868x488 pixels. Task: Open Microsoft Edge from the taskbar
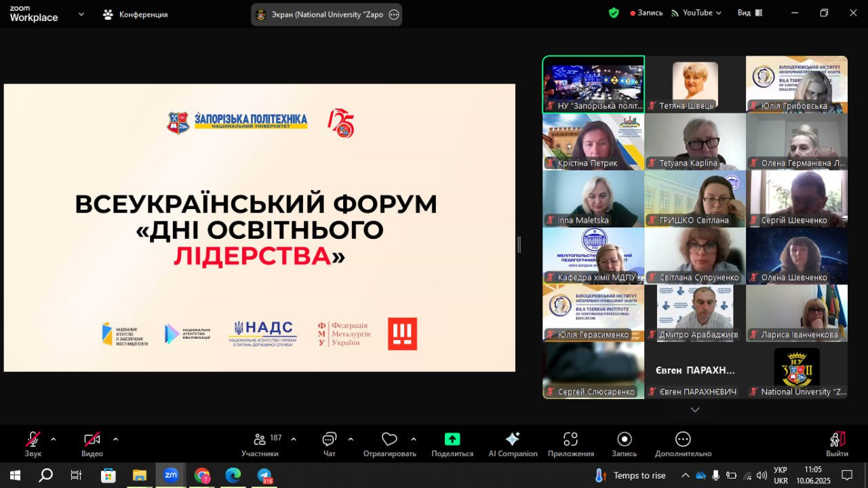tap(233, 475)
